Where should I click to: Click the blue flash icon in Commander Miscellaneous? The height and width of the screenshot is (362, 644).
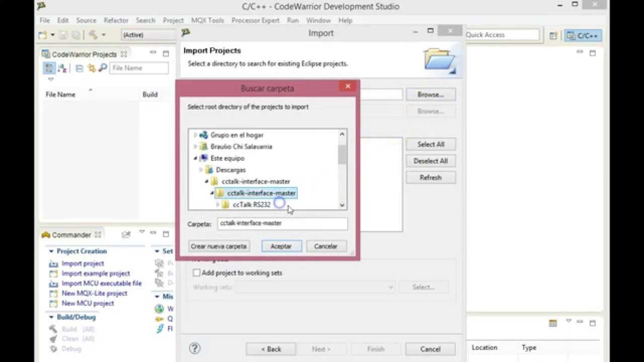[x=160, y=329]
